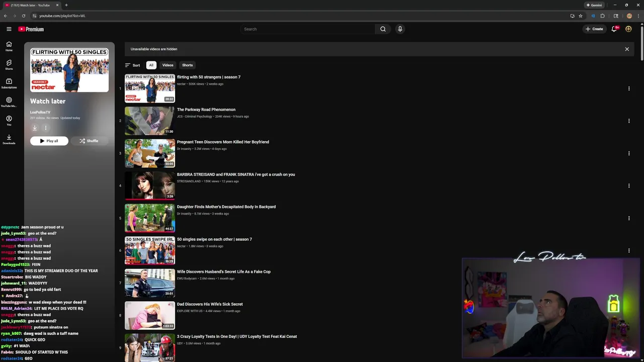Open options for 'Pregnant Teen Discovers' video
644x362 pixels.
[x=629, y=153]
